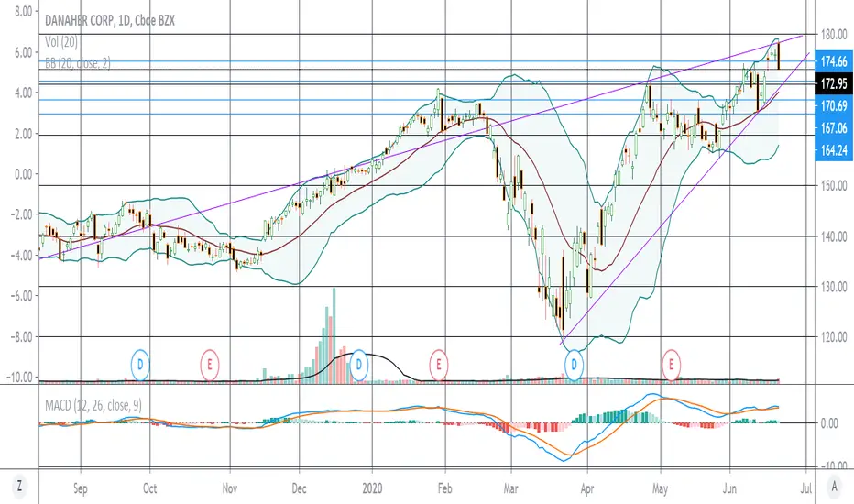Select the MACD (12, 26, close, 9) legend
Viewport: 854px width, 504px height.
tap(93, 405)
